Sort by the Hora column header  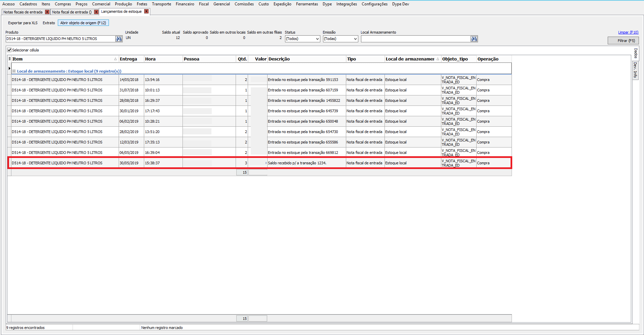point(163,59)
